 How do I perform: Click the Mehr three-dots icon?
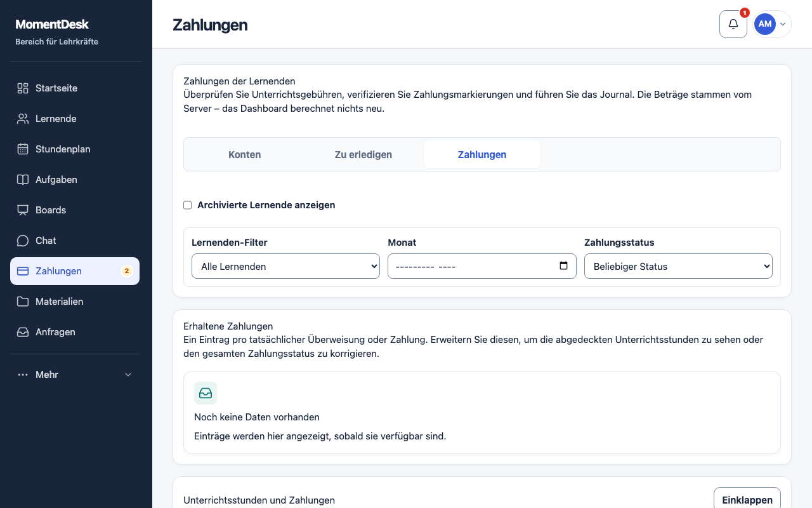coord(23,375)
